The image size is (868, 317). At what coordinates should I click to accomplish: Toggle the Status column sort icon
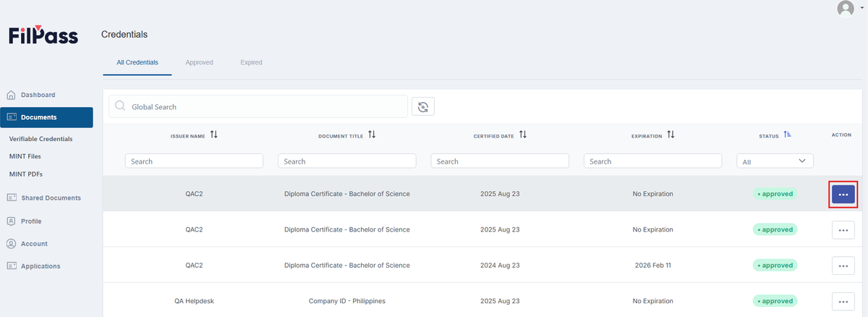click(788, 135)
